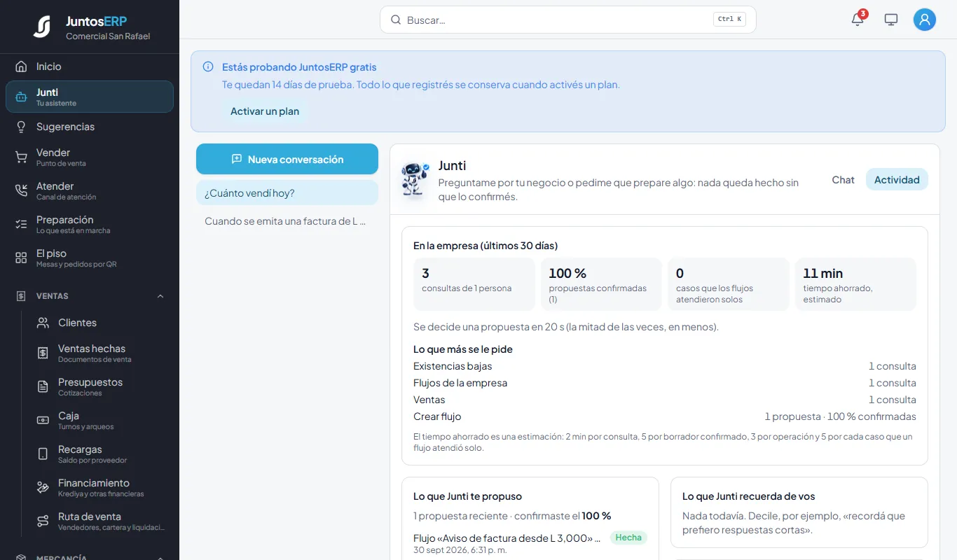Click the Atender phone icon
The image size is (957, 560).
tap(21, 190)
